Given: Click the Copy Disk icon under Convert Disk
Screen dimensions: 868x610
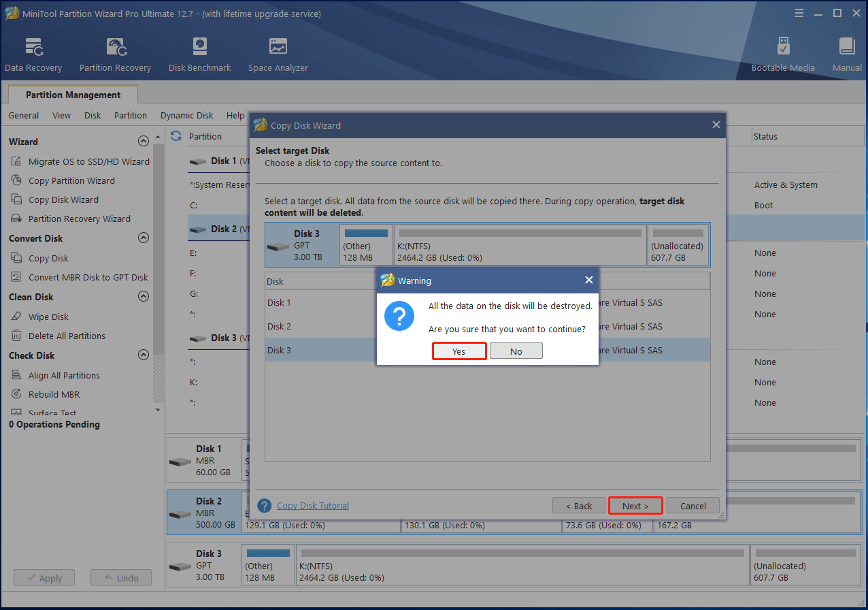Looking at the screenshot, I should 16,258.
